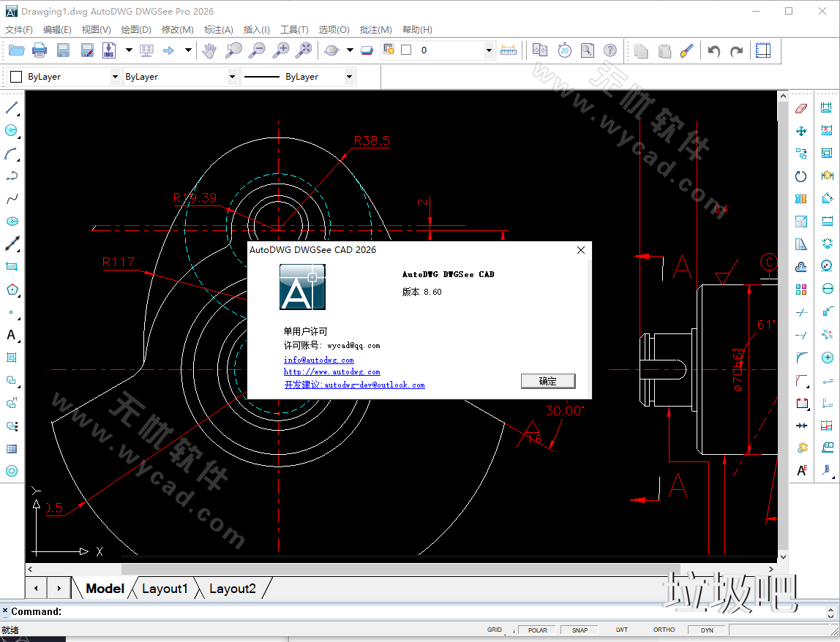The width and height of the screenshot is (840, 642).
Task: Select the text tool marked with A
Action: (x=12, y=335)
